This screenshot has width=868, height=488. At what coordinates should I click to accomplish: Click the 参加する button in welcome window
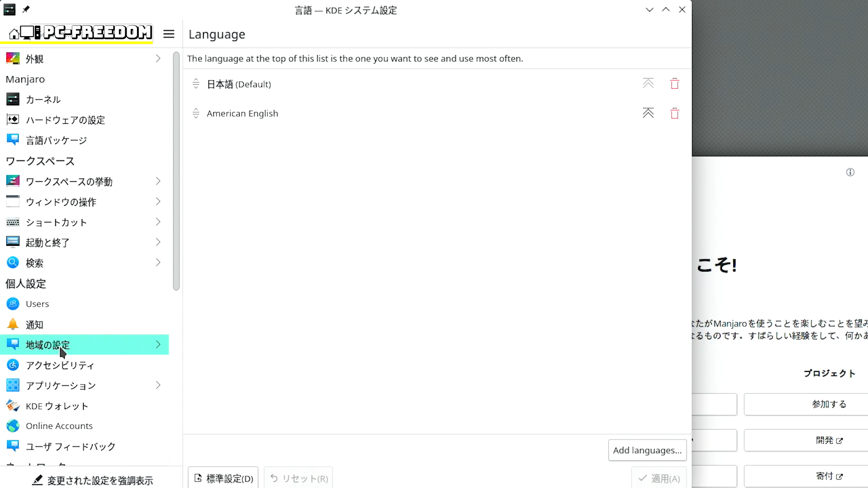coord(828,404)
